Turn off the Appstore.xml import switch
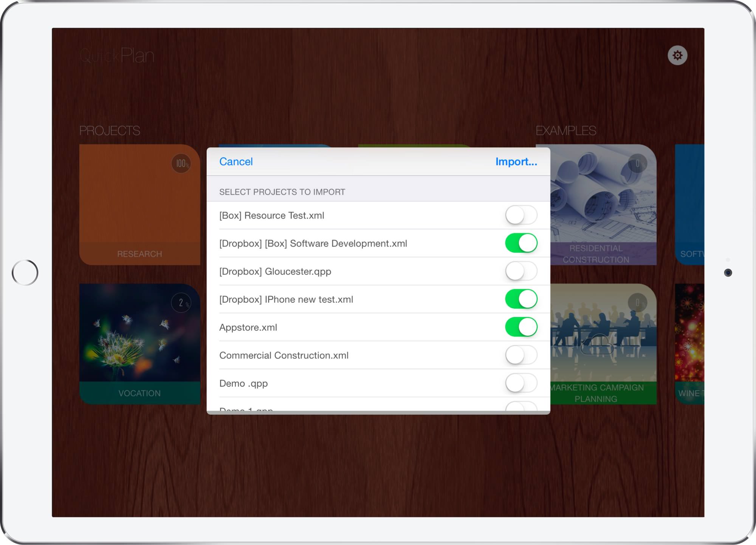Image resolution: width=756 pixels, height=545 pixels. click(522, 327)
